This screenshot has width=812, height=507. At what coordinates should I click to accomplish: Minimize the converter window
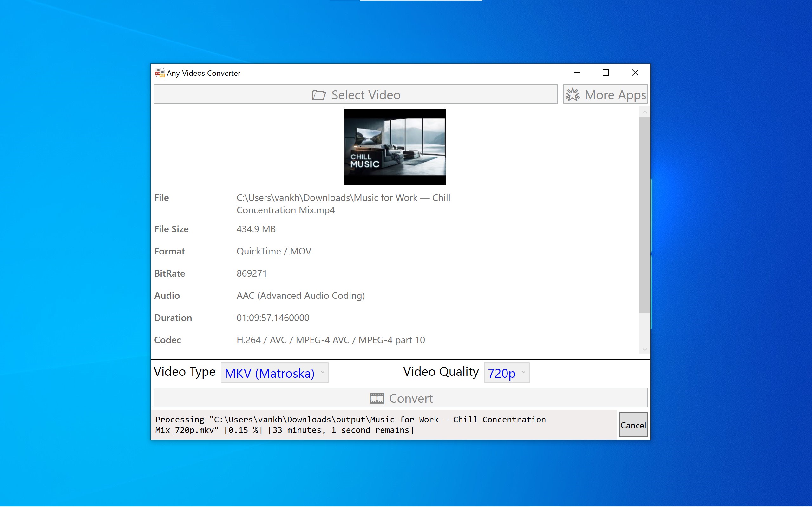(x=577, y=73)
